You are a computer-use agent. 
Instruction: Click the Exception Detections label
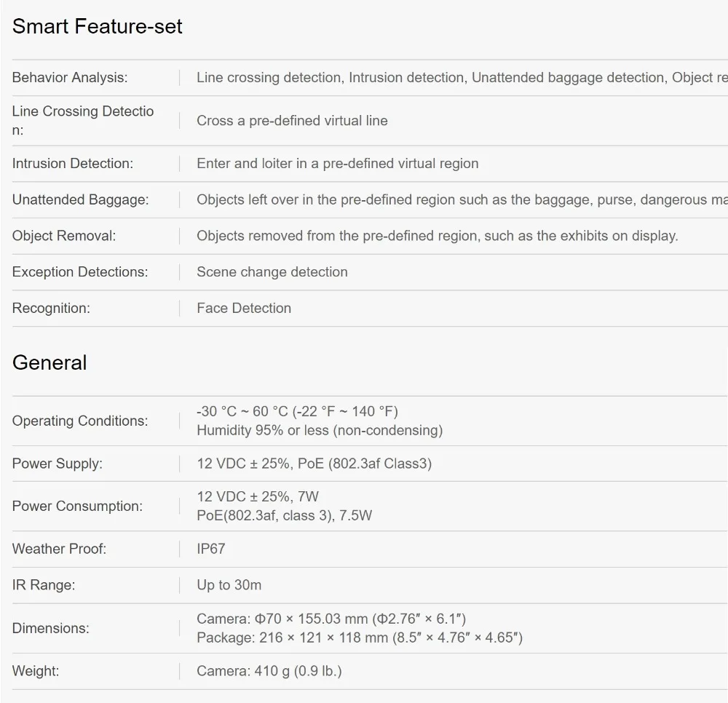coord(80,272)
